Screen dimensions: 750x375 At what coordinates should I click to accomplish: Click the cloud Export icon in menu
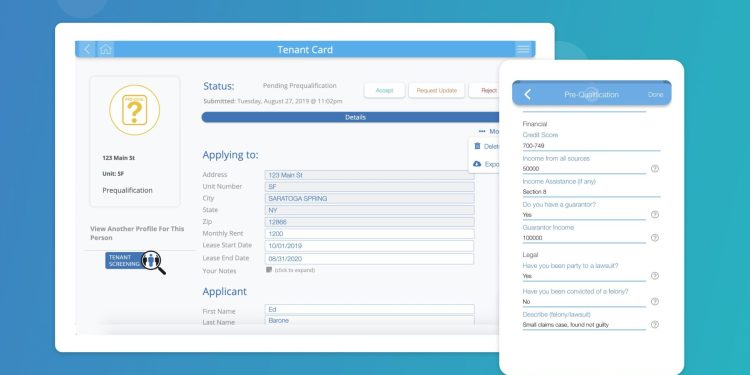477,164
